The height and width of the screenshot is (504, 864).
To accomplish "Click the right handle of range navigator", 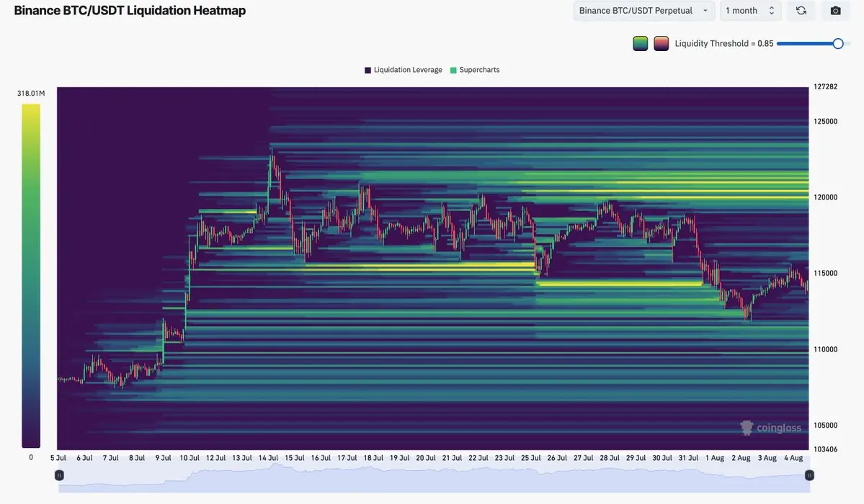I will tap(809, 474).
